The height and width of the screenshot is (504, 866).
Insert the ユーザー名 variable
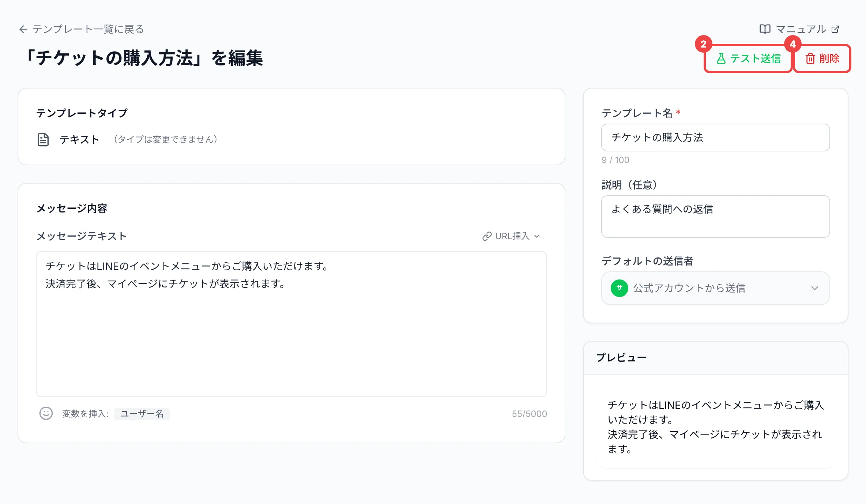(x=142, y=414)
